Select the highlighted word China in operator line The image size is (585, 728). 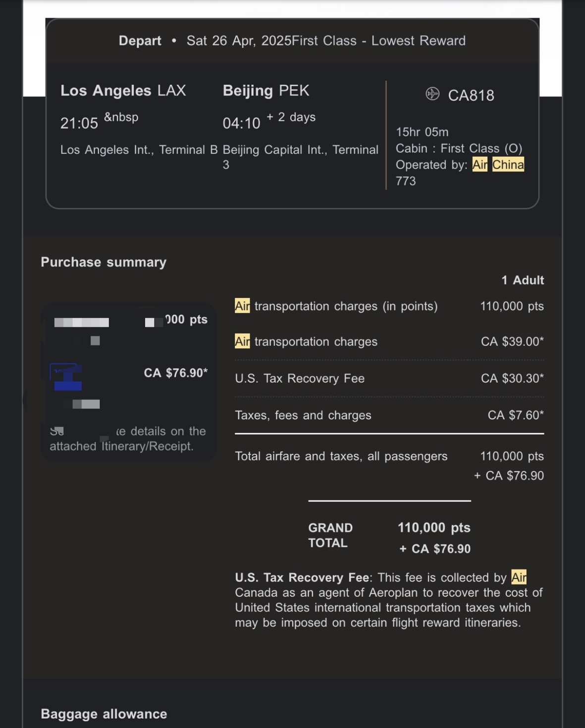[508, 165]
